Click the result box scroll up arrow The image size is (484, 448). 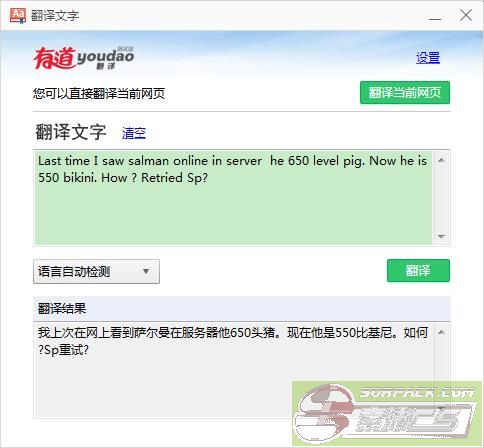point(441,332)
